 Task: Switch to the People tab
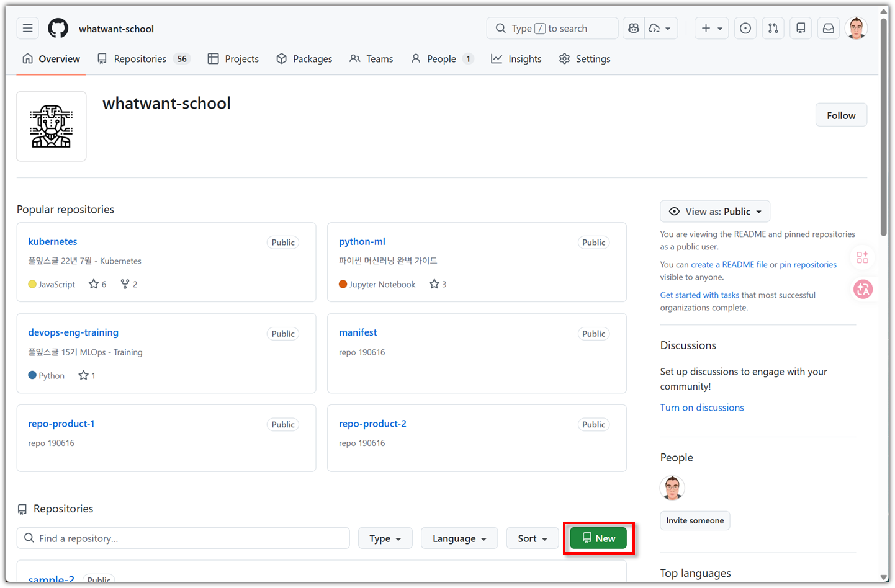pos(442,59)
